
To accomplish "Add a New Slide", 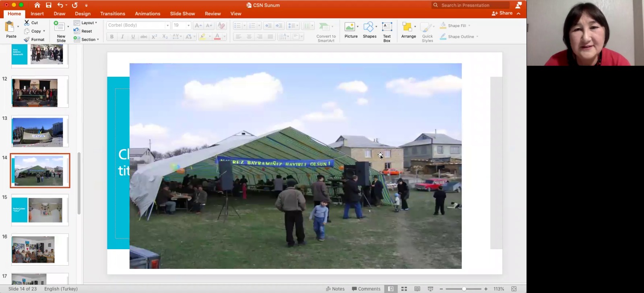I will [x=60, y=27].
